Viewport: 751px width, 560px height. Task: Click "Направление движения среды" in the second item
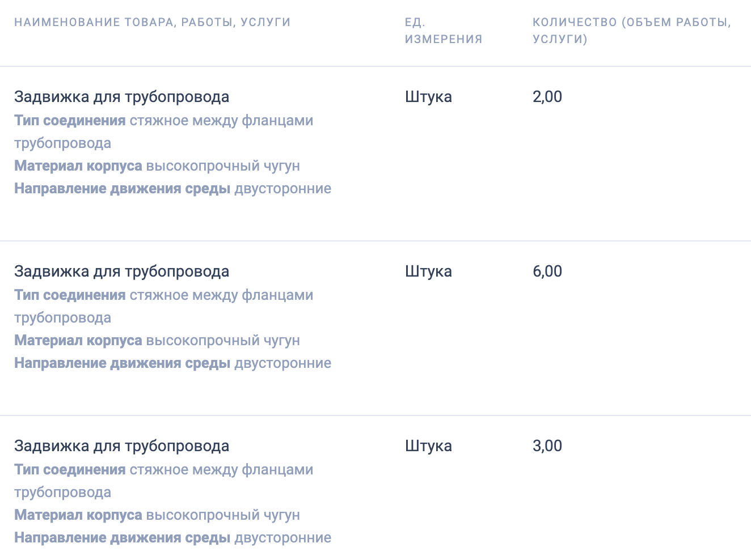pos(122,363)
